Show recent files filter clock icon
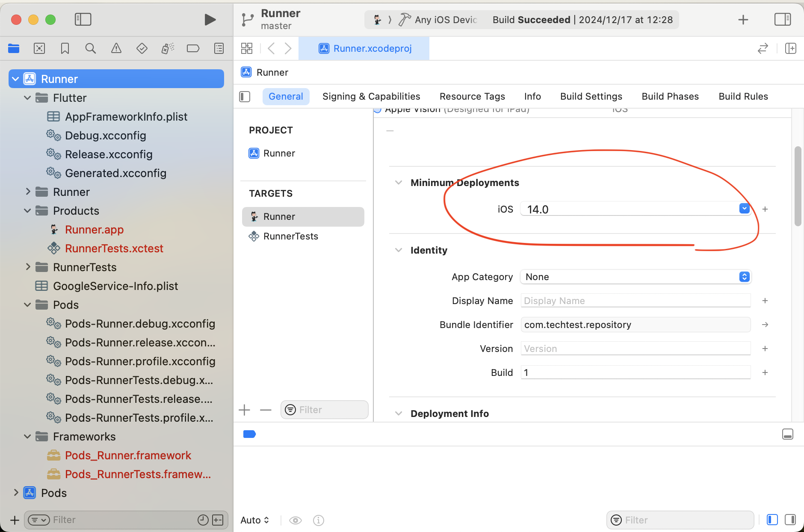This screenshot has width=804, height=532. [203, 520]
